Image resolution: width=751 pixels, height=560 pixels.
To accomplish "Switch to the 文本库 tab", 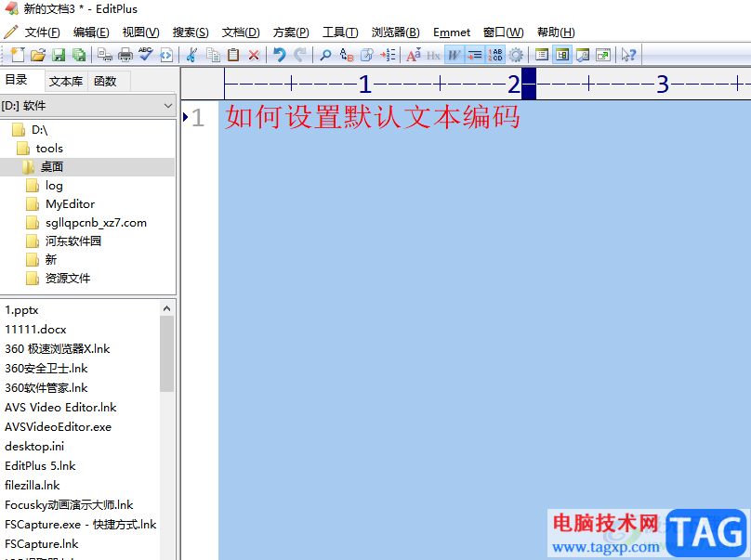I will point(66,82).
